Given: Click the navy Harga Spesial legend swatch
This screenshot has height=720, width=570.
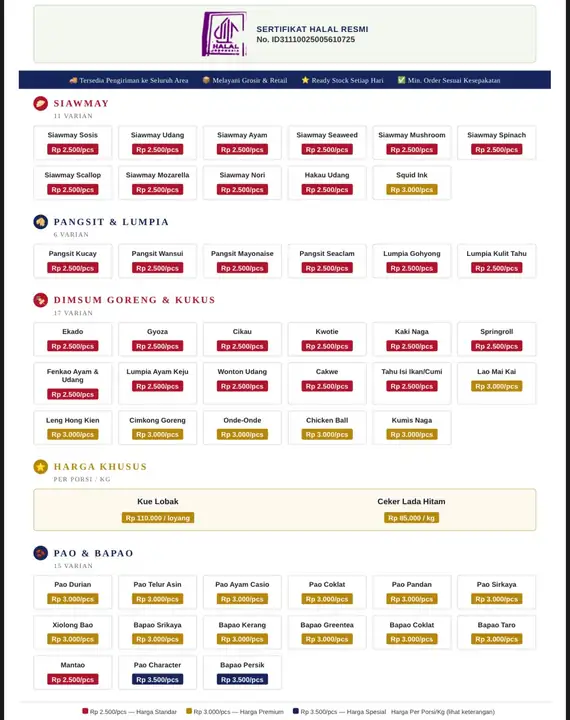Looking at the screenshot, I should (x=296, y=711).
